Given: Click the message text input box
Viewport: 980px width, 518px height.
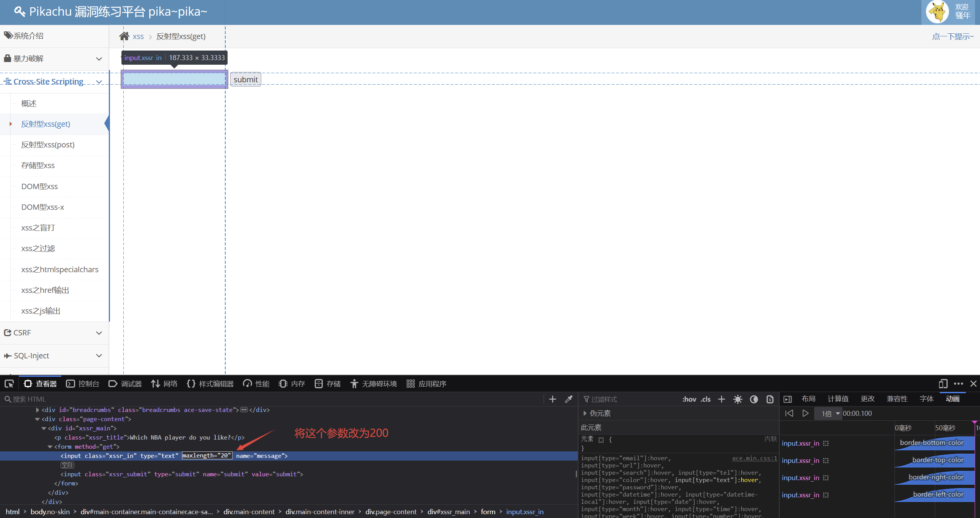Looking at the screenshot, I should click(x=174, y=79).
